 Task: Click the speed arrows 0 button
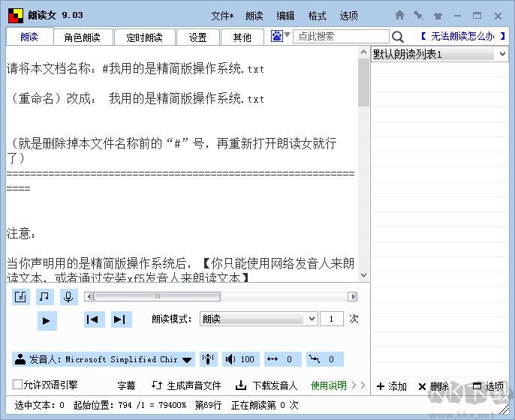283,359
